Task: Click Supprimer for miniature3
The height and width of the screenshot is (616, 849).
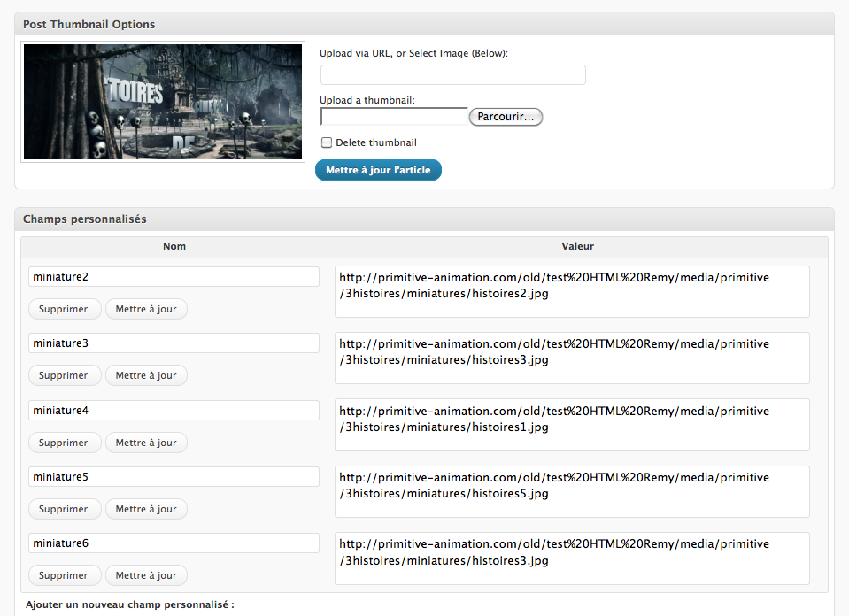Action: [x=65, y=375]
